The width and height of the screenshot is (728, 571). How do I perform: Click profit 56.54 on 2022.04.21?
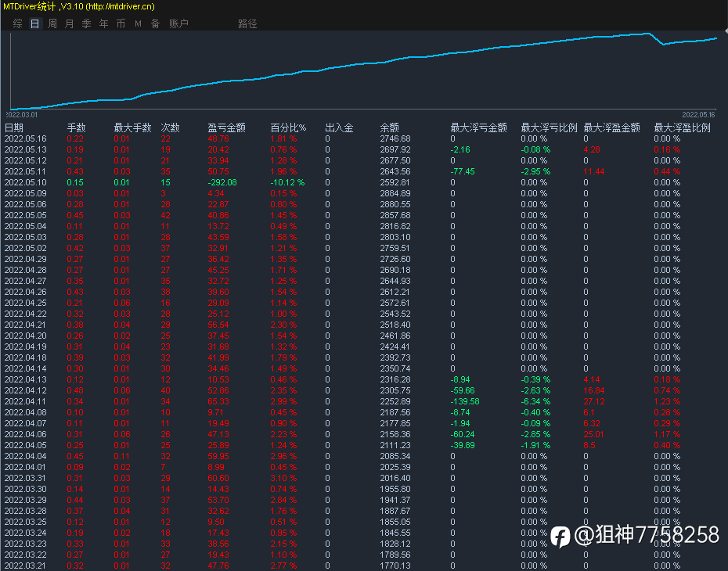point(218,325)
